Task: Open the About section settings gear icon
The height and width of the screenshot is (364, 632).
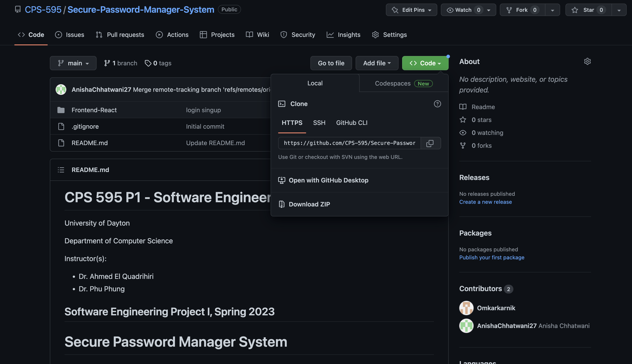Action: (587, 61)
